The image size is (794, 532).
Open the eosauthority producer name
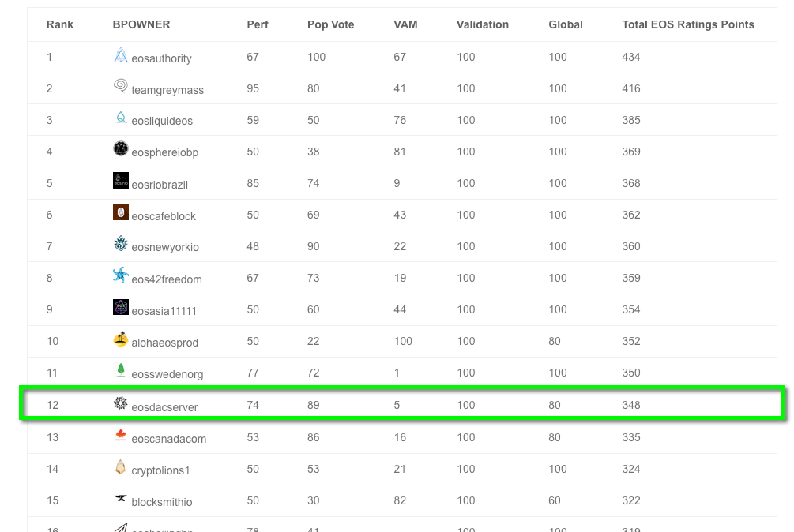(x=161, y=58)
